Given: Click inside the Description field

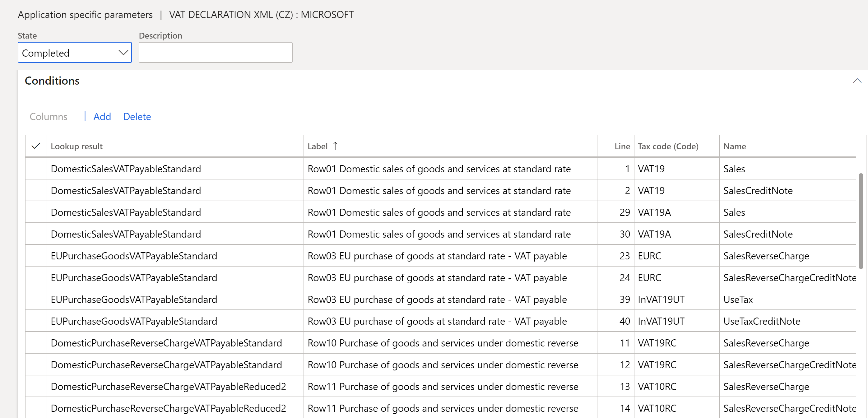Looking at the screenshot, I should 215,53.
